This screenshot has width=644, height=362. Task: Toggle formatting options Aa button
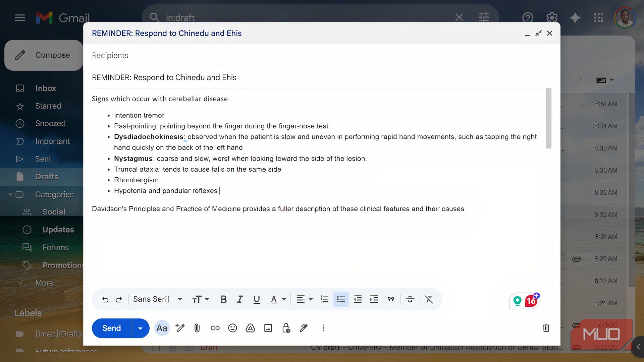tap(162, 328)
